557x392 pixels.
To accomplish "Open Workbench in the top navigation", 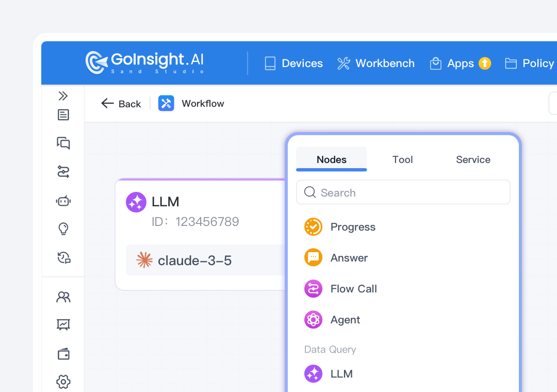I will click(376, 63).
